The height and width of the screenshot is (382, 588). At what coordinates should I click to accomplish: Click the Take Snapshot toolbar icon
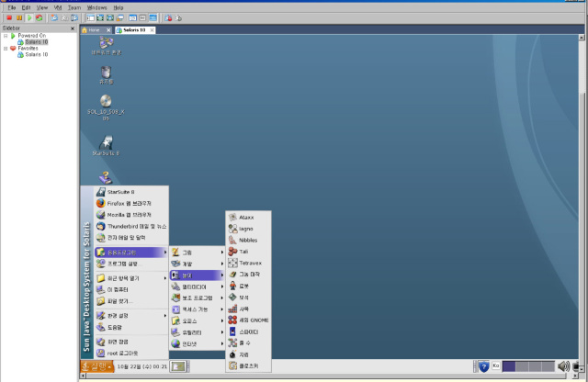point(54,17)
